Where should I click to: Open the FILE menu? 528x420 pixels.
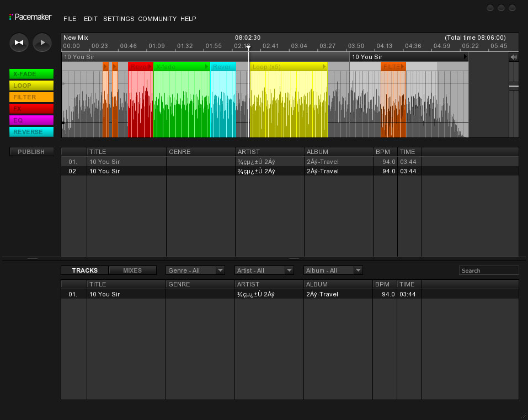tap(70, 19)
